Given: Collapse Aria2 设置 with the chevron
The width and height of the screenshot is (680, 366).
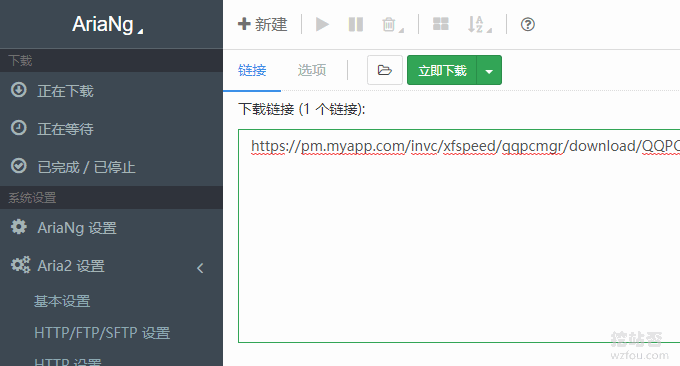Looking at the screenshot, I should pyautogui.click(x=200, y=268).
